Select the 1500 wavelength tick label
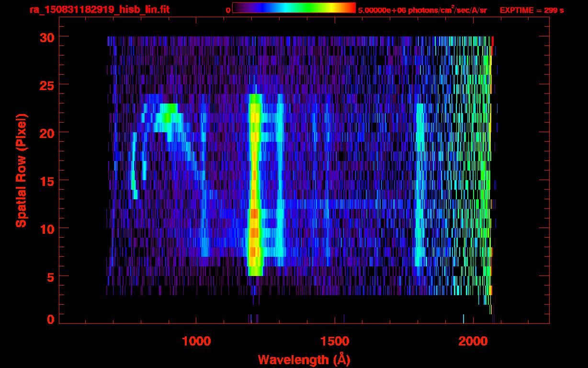The image size is (588, 368). 334,341
